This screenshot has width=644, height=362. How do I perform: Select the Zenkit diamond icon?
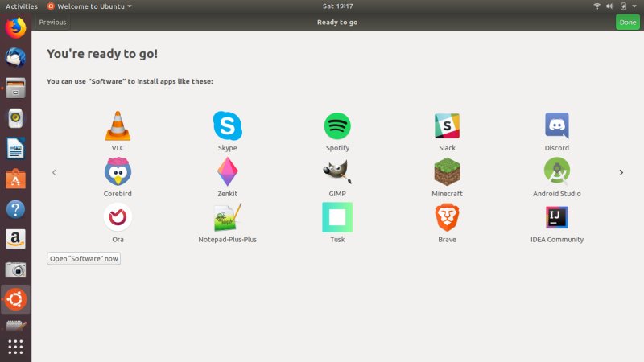[228, 171]
